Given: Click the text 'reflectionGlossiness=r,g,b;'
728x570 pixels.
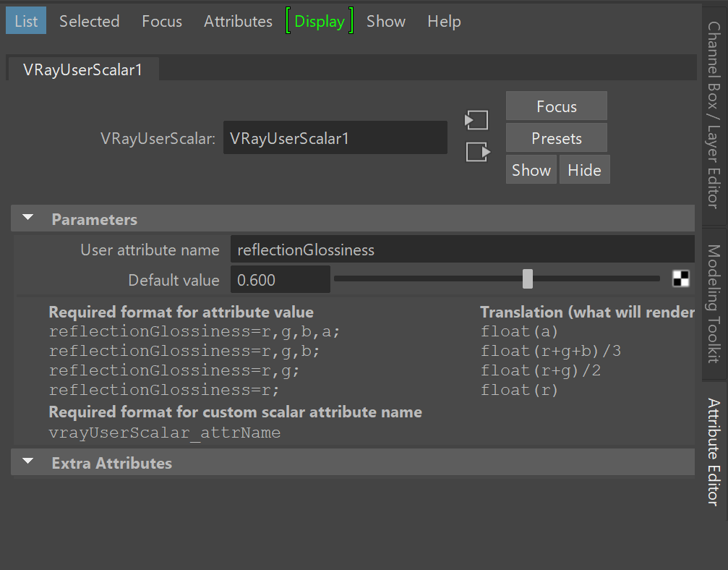Looking at the screenshot, I should 184,352.
